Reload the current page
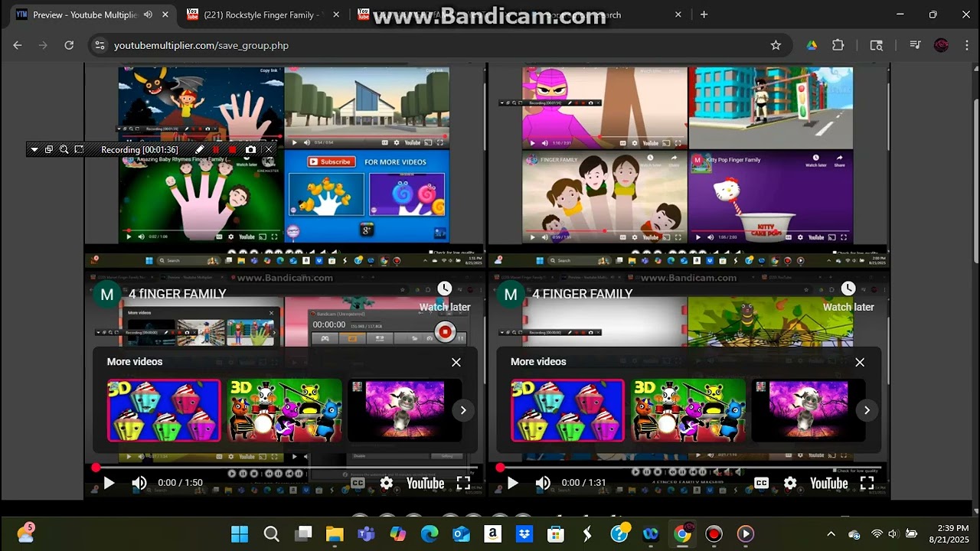The height and width of the screenshot is (551, 980). [69, 45]
